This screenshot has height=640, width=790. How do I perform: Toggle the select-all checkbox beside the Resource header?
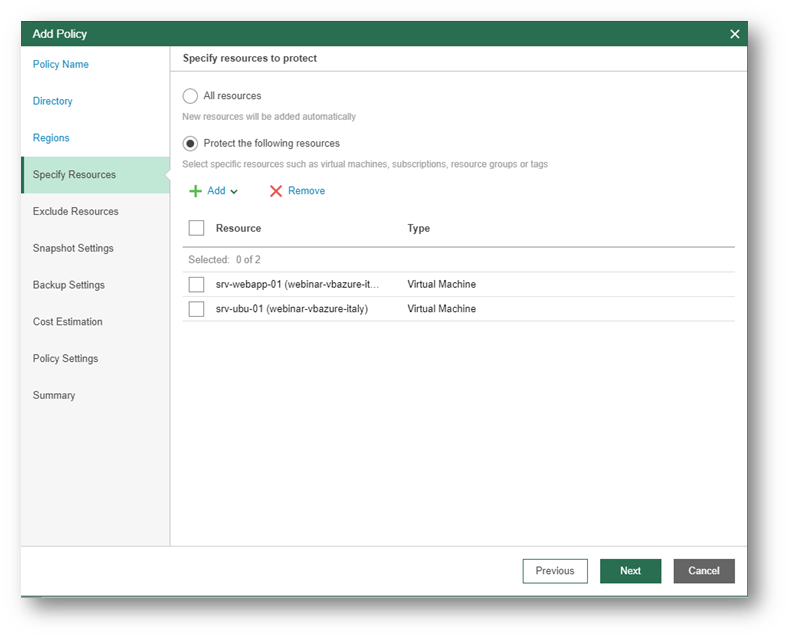tap(196, 228)
